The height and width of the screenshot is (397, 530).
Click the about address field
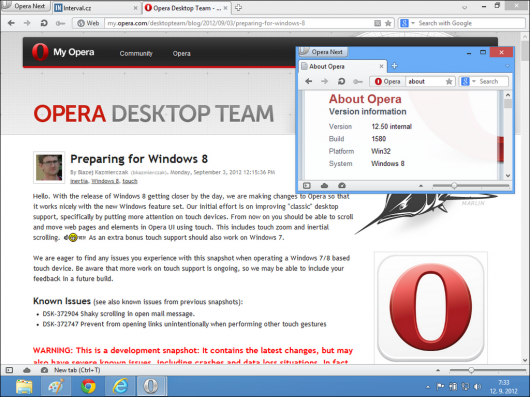[425, 81]
